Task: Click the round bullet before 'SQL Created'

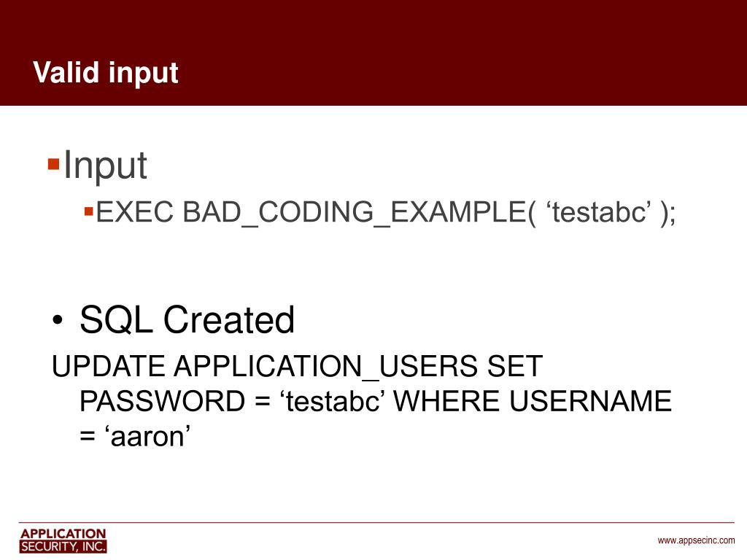Action: (x=58, y=319)
